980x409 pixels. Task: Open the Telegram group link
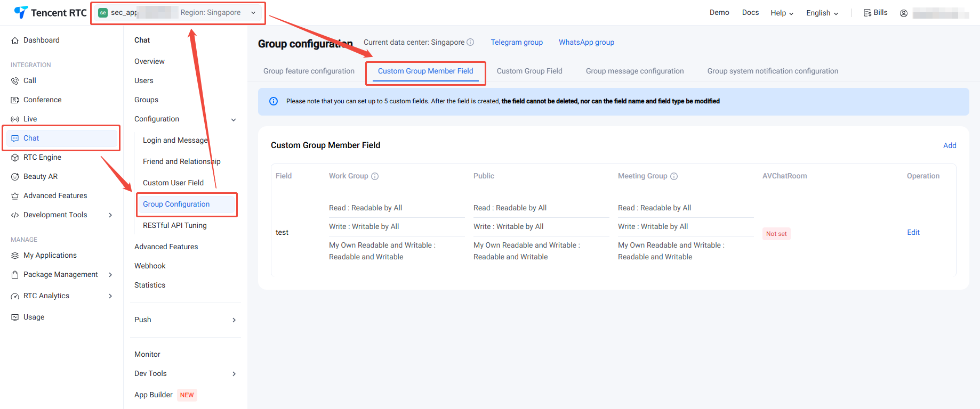517,42
